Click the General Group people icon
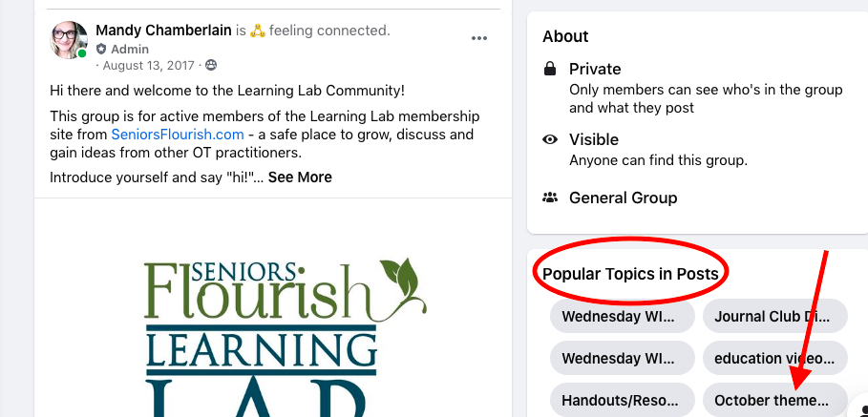 tap(550, 198)
